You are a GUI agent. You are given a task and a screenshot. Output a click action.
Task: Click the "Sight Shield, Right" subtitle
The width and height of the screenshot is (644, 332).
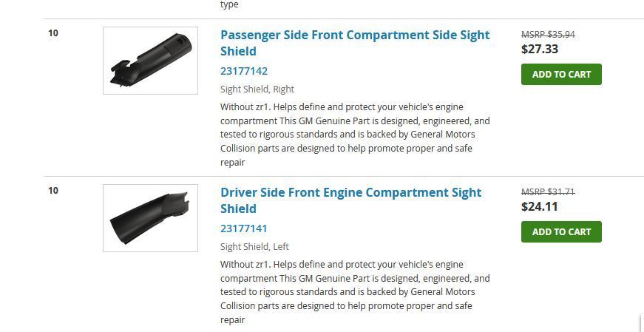click(257, 89)
